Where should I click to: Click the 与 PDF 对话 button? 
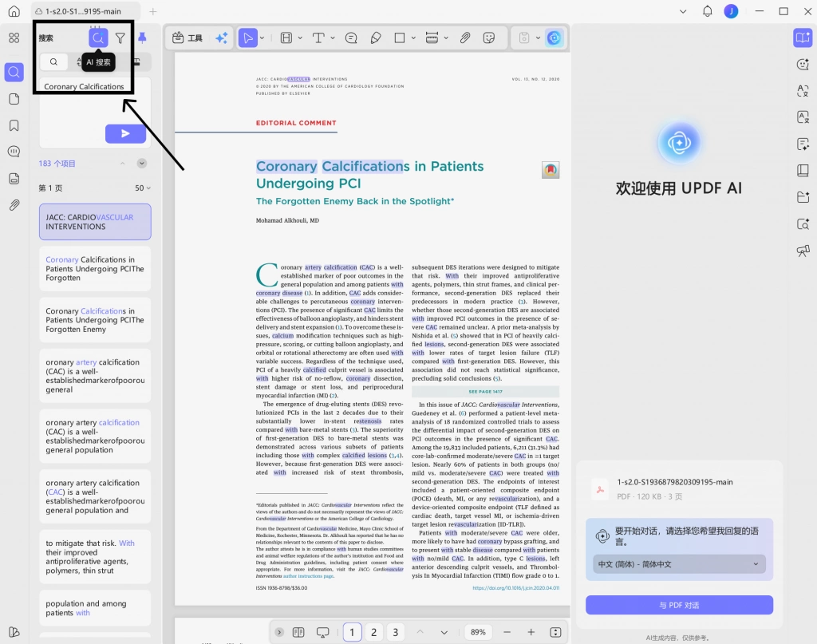[x=679, y=605]
